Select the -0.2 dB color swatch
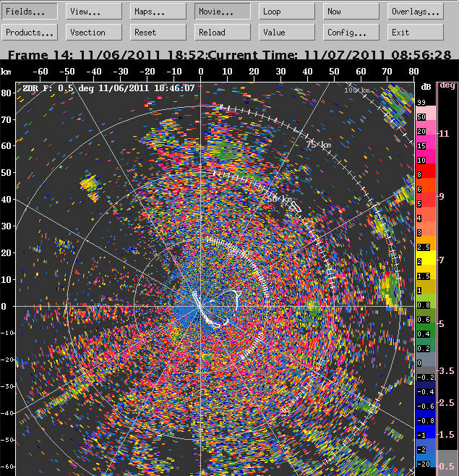 tap(426, 374)
